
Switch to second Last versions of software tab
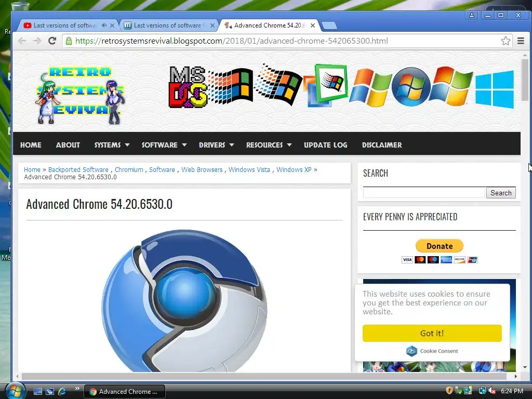[168, 25]
